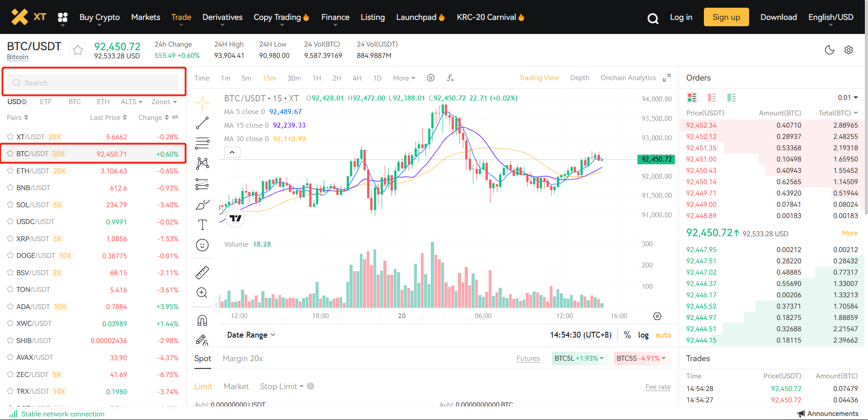Favorite BTC/USDT with header star
Viewport: 868px width, 420px height.
(x=78, y=50)
